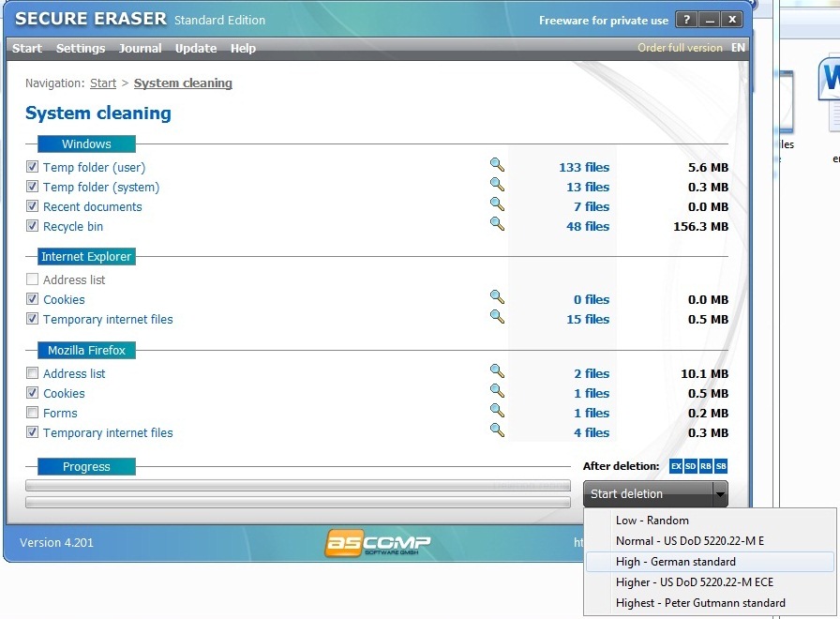Preview files in Temp folder (user)
The height and width of the screenshot is (619, 840).
497,164
